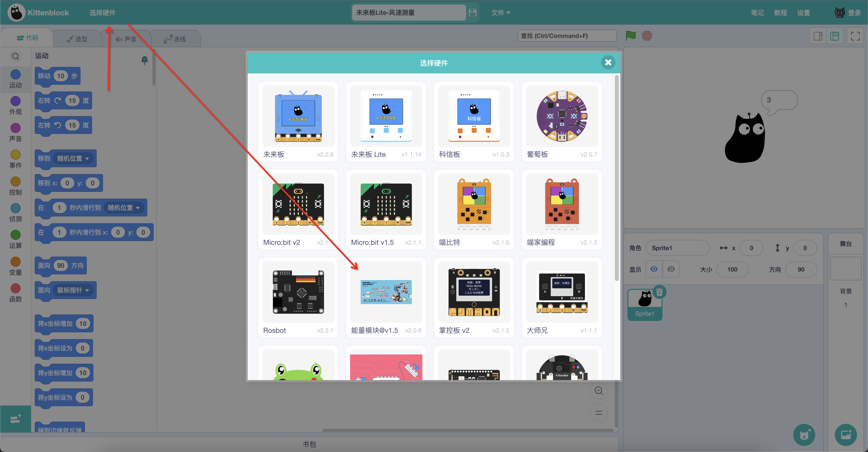Choose the 科信板 hardware card
868x452 pixels.
click(x=474, y=121)
